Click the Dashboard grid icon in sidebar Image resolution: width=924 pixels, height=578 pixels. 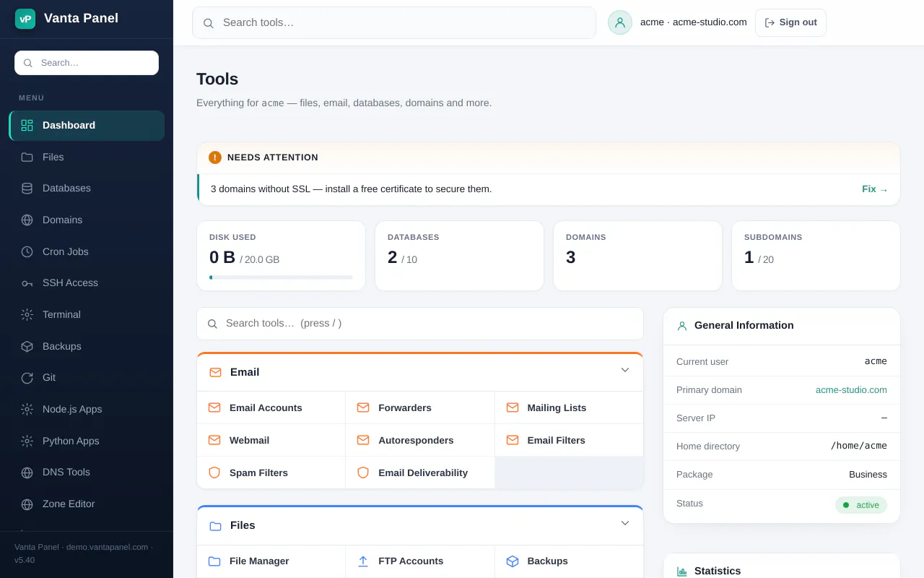tap(27, 125)
